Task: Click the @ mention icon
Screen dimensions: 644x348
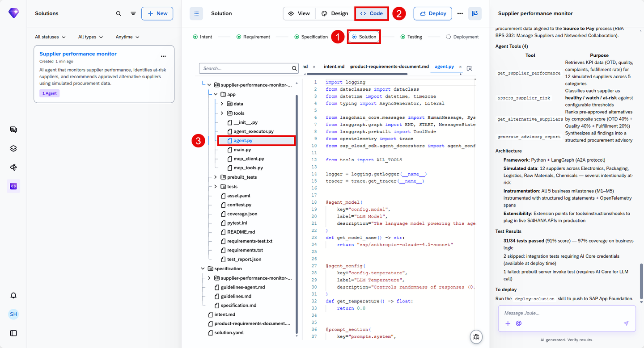Action: [x=519, y=323]
